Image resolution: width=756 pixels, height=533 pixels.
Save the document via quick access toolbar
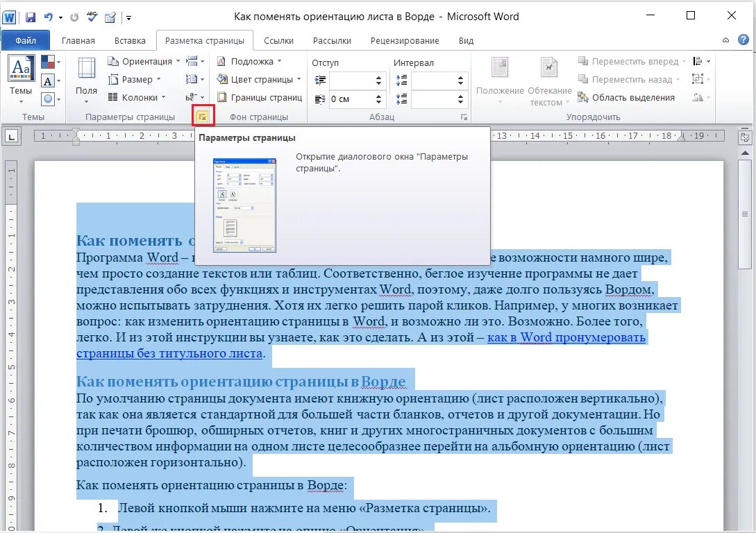click(31, 17)
